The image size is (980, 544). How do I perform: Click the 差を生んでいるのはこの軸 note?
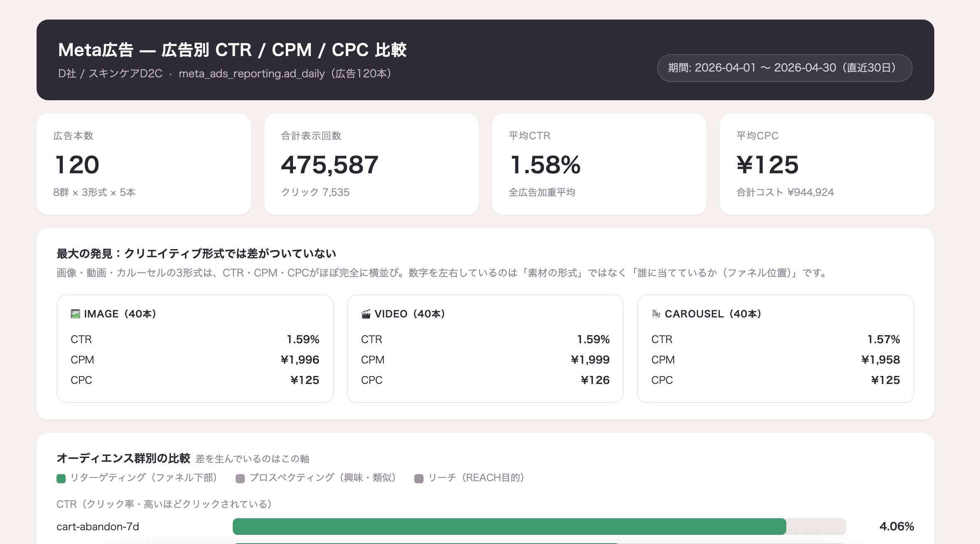252,459
